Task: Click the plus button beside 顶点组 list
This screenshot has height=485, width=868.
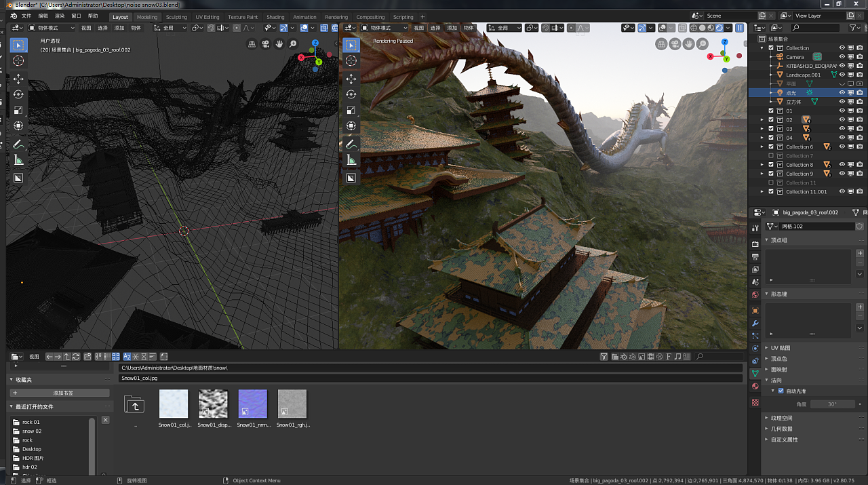Action: [860, 253]
